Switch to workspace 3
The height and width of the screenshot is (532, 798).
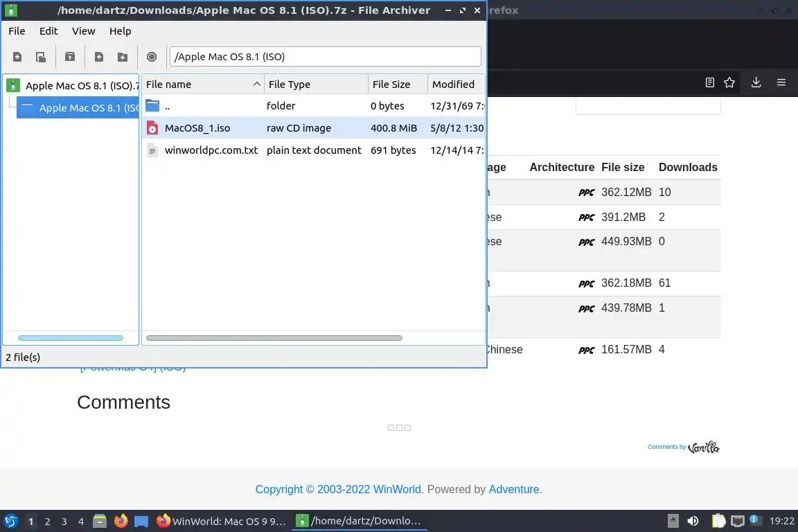[64, 522]
